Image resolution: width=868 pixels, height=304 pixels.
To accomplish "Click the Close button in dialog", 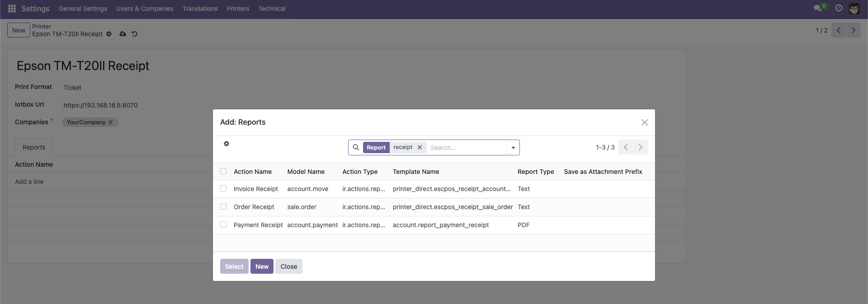I will point(289,267).
